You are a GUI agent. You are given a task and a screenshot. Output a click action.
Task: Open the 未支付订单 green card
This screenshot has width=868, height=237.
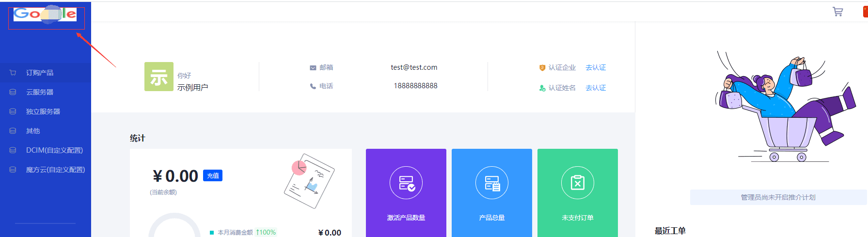[x=578, y=193]
